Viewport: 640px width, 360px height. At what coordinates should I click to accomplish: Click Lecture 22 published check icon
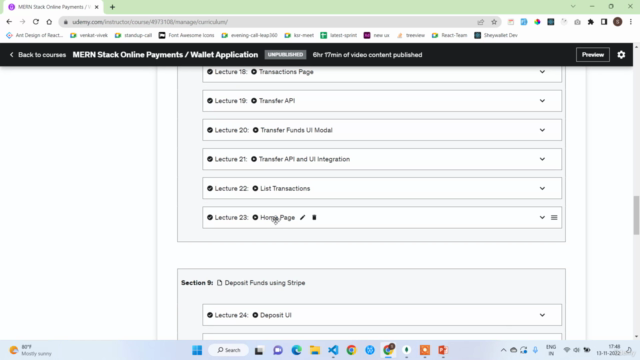tap(210, 189)
